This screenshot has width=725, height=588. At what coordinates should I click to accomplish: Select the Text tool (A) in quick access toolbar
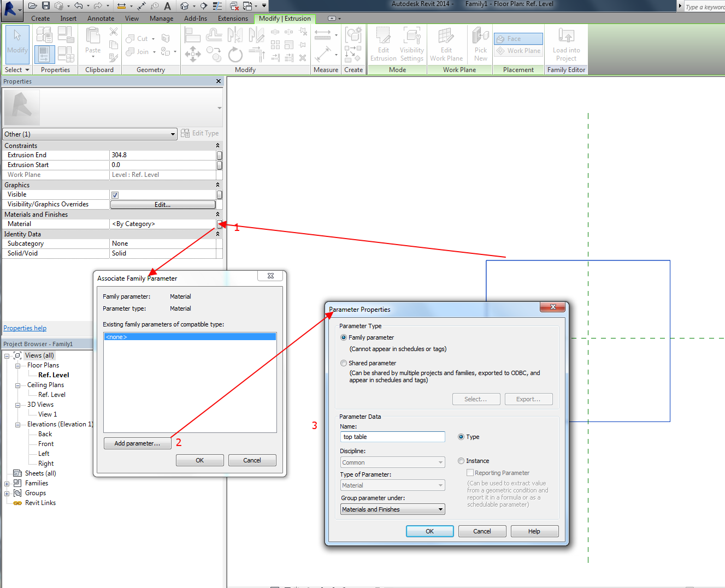(167, 5)
